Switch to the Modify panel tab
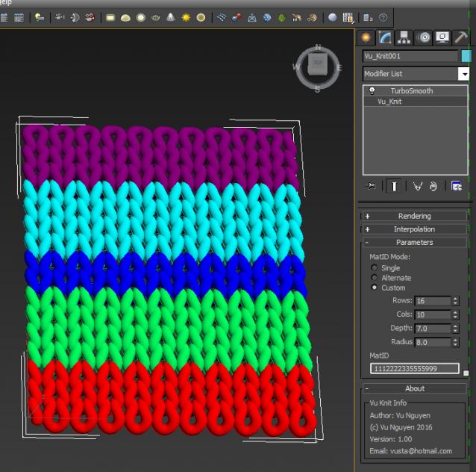 pos(385,37)
